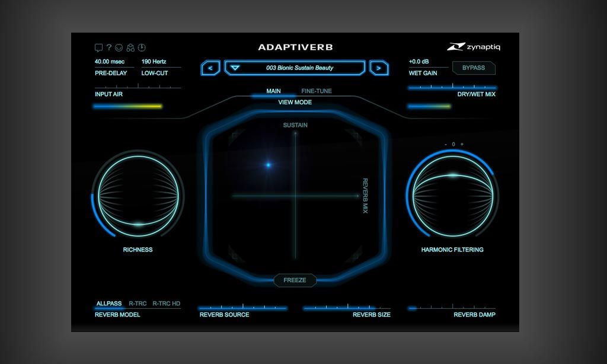Click the +0.0 dB wet gain value
The height and width of the screenshot is (364, 607).
click(x=419, y=62)
